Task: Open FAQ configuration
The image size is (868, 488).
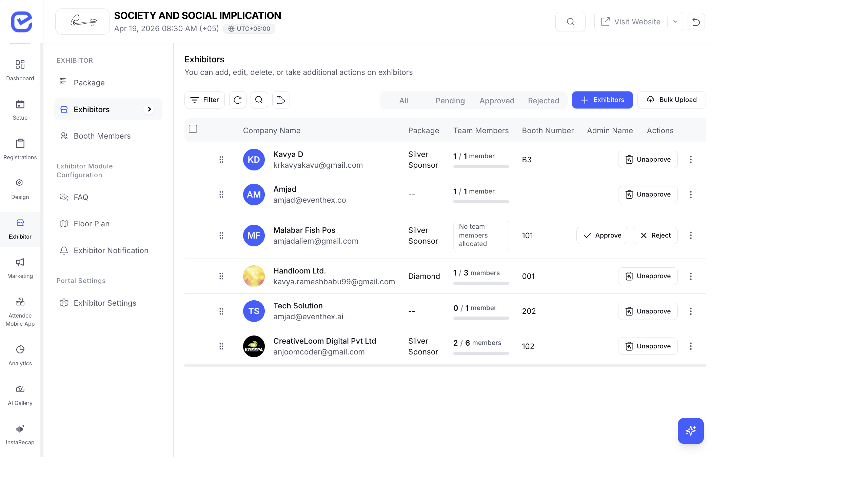Action: [108, 197]
